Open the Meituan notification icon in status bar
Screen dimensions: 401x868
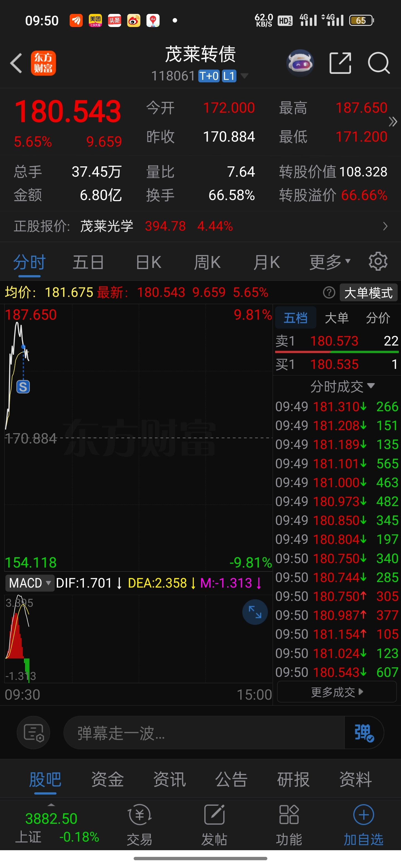click(x=95, y=21)
